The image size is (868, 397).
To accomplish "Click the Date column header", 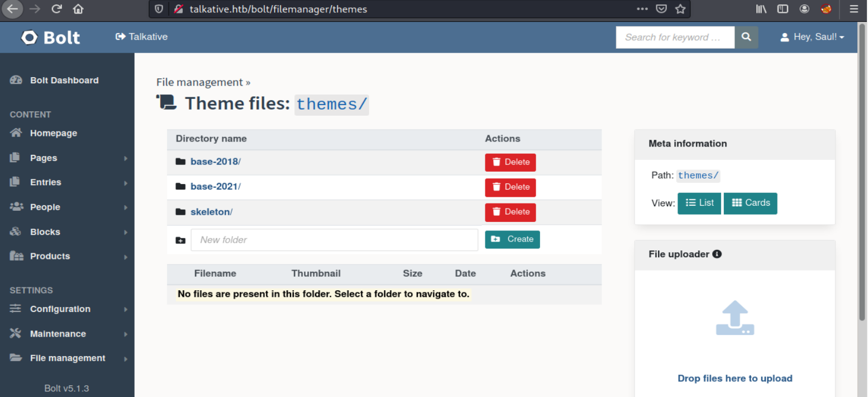I will [x=465, y=273].
